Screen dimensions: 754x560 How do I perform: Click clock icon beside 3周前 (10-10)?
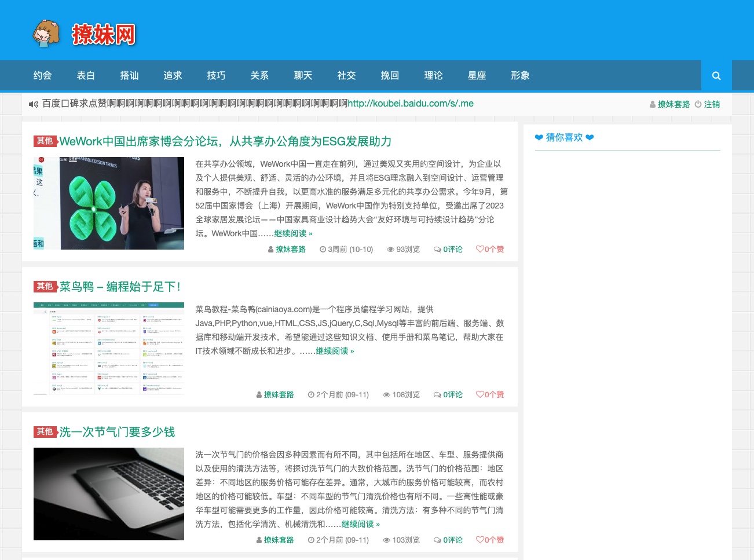point(323,250)
